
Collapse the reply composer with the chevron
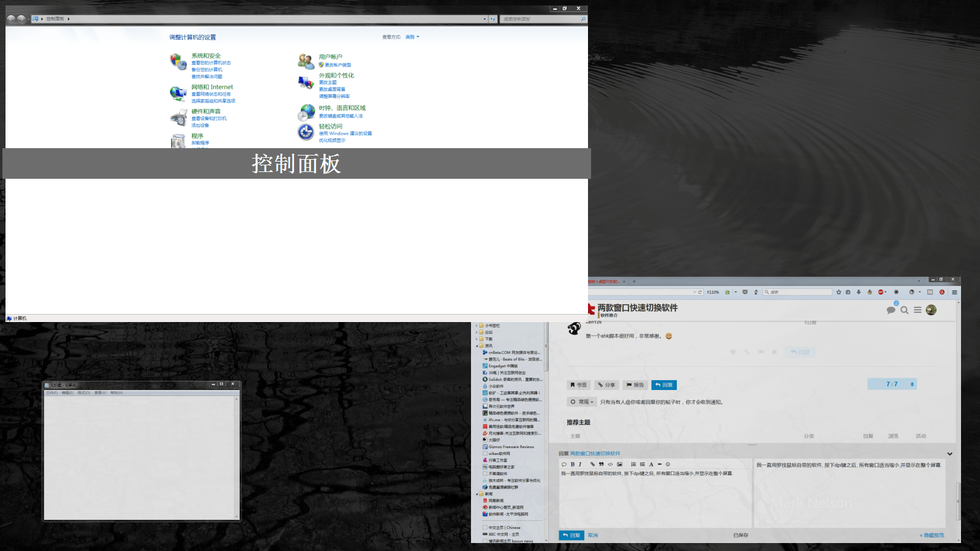[x=950, y=454]
